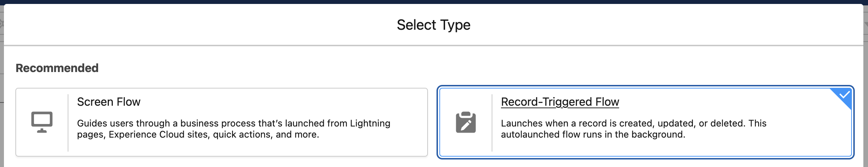The width and height of the screenshot is (868, 167).
Task: Click the Recommended section label
Action: pyautogui.click(x=57, y=68)
